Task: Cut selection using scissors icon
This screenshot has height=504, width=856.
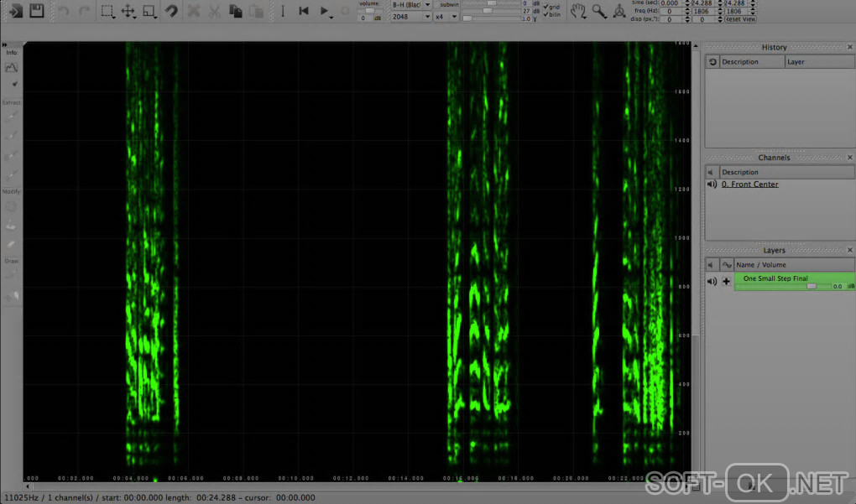Action: coord(214,11)
